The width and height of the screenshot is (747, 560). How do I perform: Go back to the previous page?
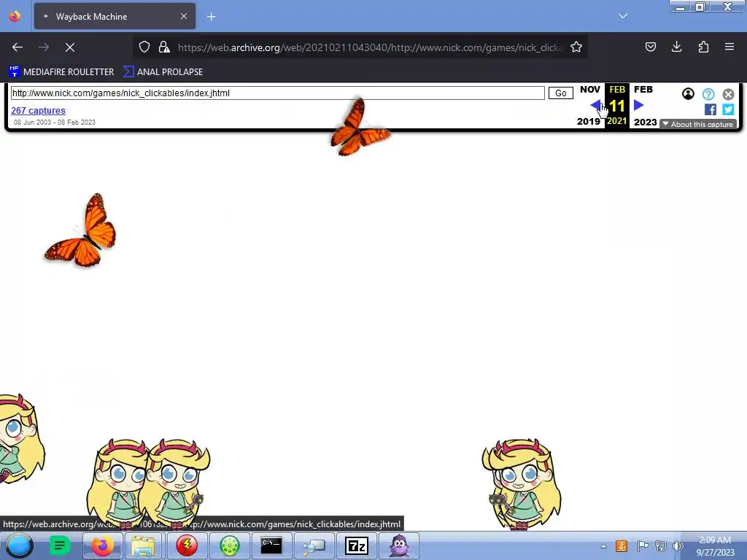tap(18, 47)
